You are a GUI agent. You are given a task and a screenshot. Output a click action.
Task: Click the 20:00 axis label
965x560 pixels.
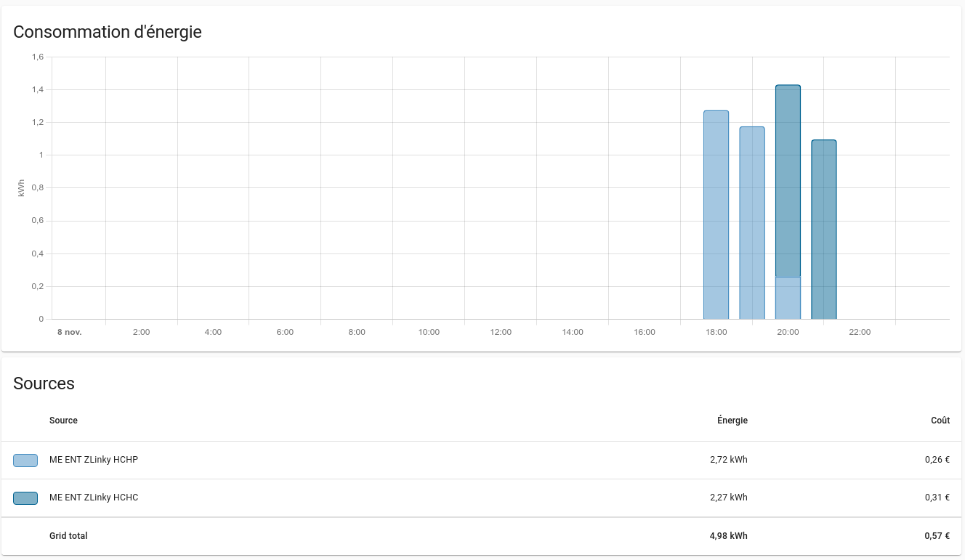pos(788,332)
